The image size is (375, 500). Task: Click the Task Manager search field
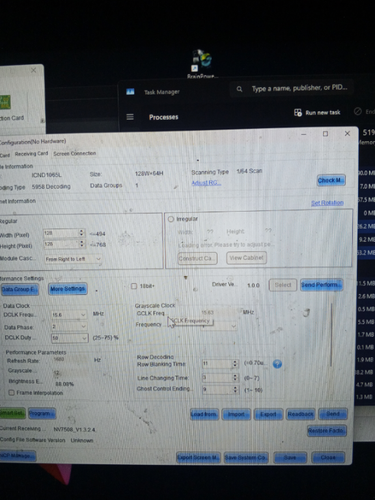coord(292,88)
